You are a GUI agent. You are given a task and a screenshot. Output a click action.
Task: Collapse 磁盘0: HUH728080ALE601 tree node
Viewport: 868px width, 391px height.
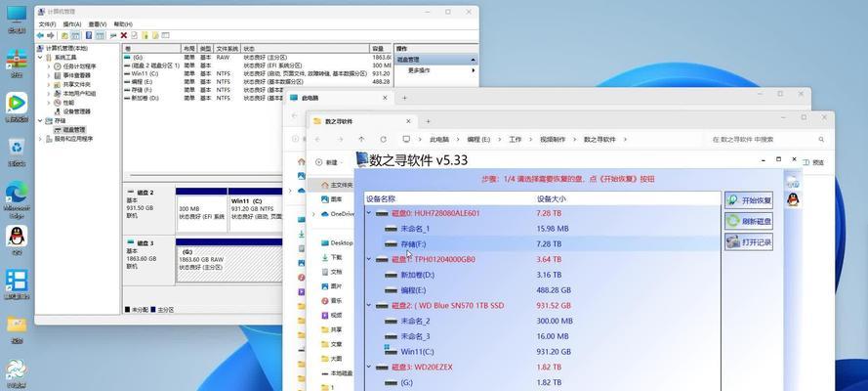pos(369,213)
